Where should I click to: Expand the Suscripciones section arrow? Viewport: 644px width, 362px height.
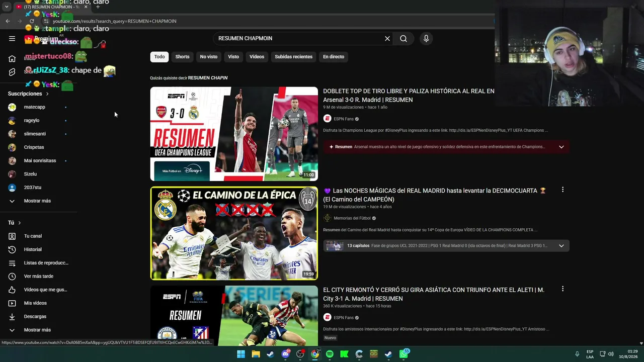click(x=47, y=94)
